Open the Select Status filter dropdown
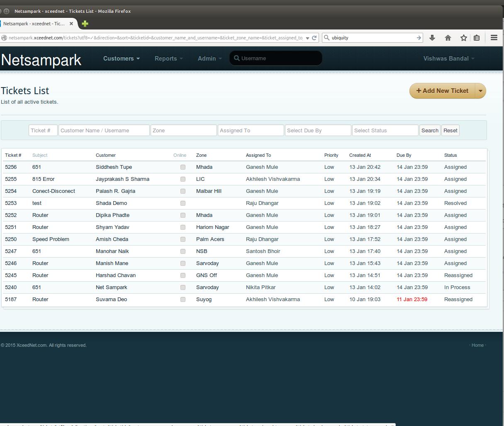The width and height of the screenshot is (504, 426). [385, 130]
